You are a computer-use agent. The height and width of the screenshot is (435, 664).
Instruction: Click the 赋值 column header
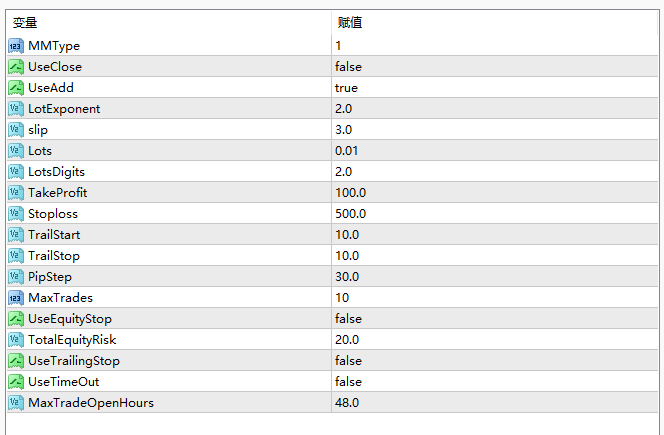[350, 22]
